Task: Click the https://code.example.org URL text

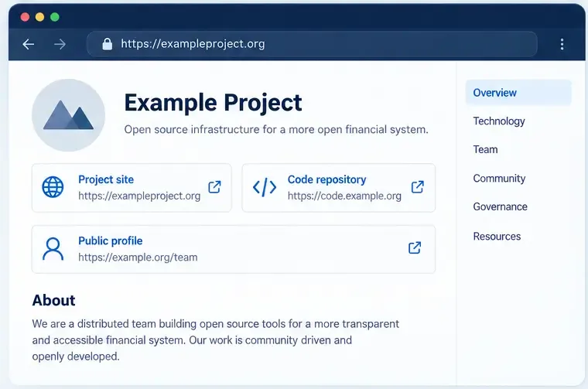Action: [x=344, y=196]
